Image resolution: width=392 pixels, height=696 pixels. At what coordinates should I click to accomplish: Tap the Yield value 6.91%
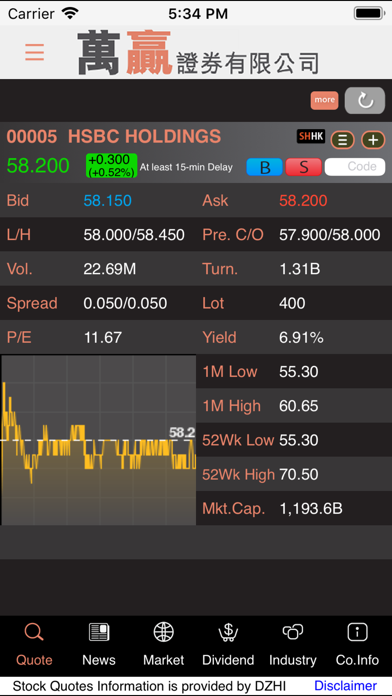pos(301,338)
